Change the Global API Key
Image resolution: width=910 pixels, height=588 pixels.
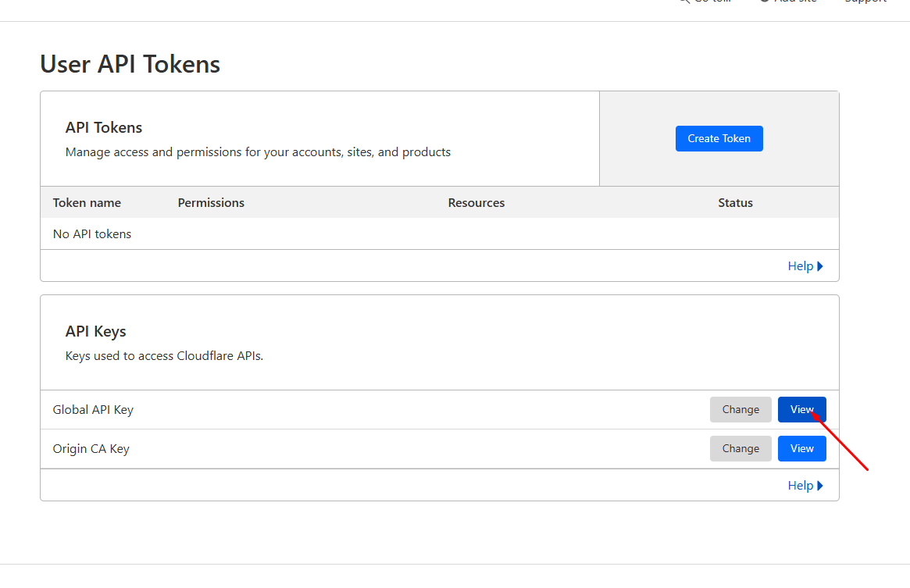click(x=740, y=410)
